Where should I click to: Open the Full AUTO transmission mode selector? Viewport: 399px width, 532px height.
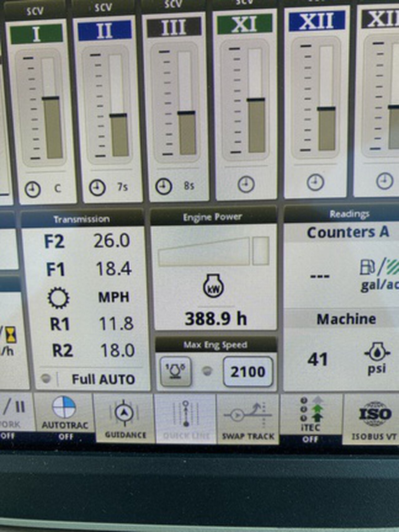click(x=103, y=379)
